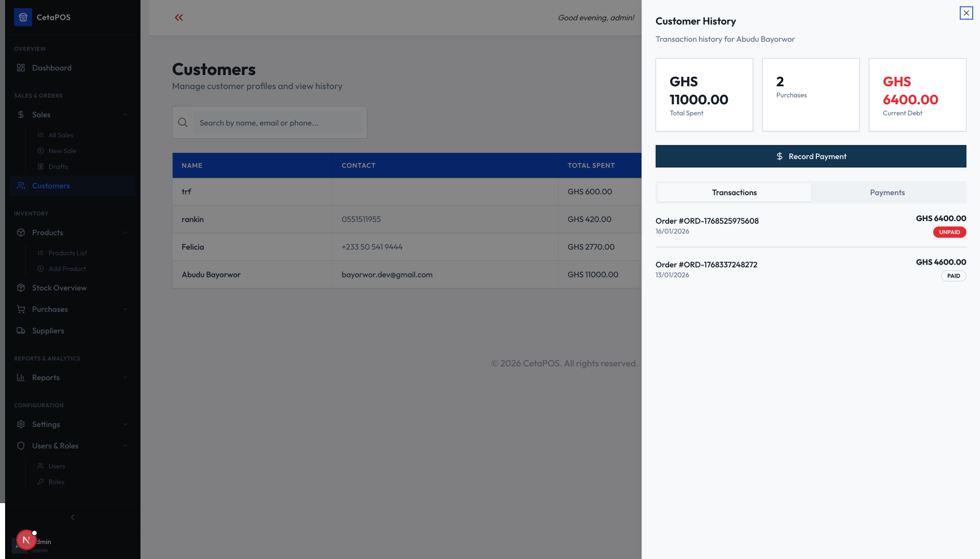The height and width of the screenshot is (559, 980).
Task: Toggle Settings section open
Action: (x=125, y=424)
